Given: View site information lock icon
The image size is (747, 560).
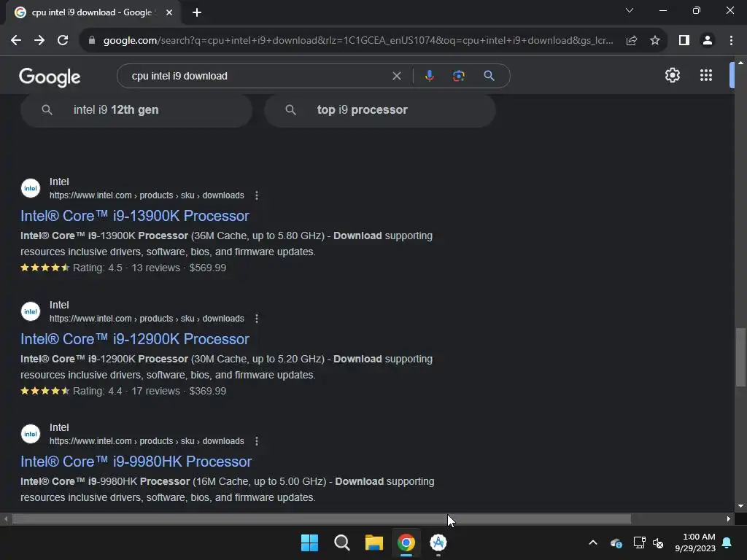Looking at the screenshot, I should 92,41.
